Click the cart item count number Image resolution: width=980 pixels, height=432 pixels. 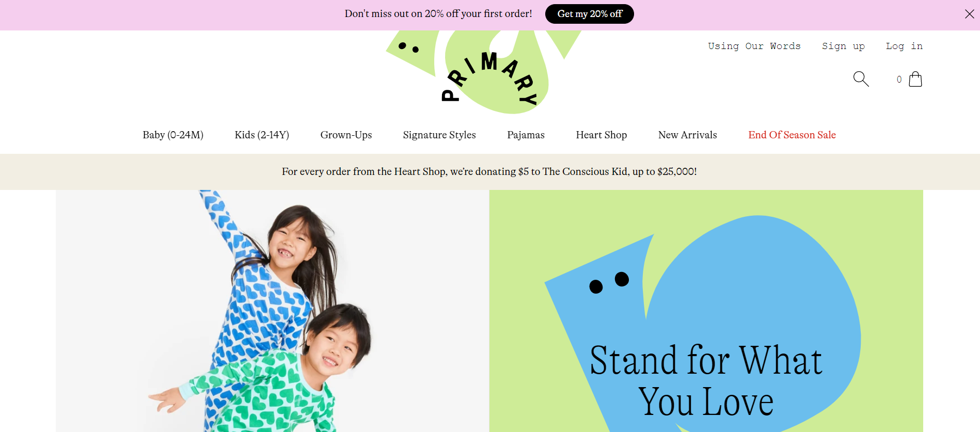pos(899,79)
